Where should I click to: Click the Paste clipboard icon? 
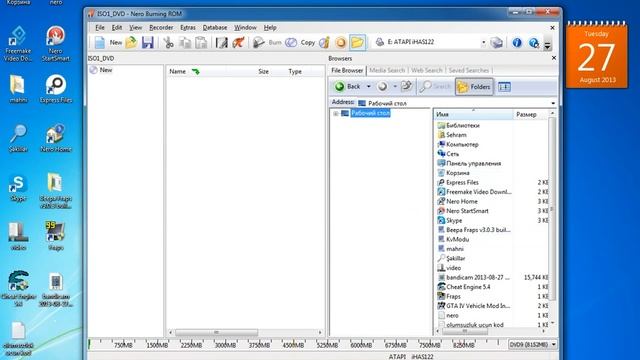pos(201,42)
